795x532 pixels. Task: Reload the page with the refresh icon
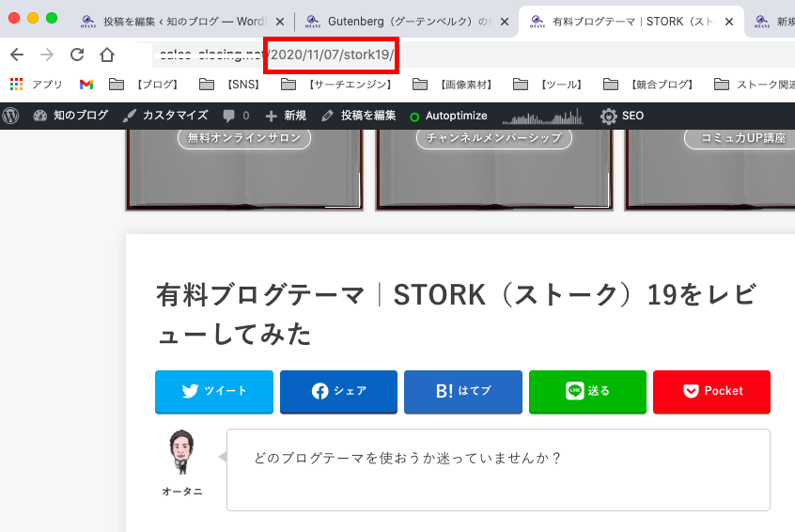tap(77, 55)
